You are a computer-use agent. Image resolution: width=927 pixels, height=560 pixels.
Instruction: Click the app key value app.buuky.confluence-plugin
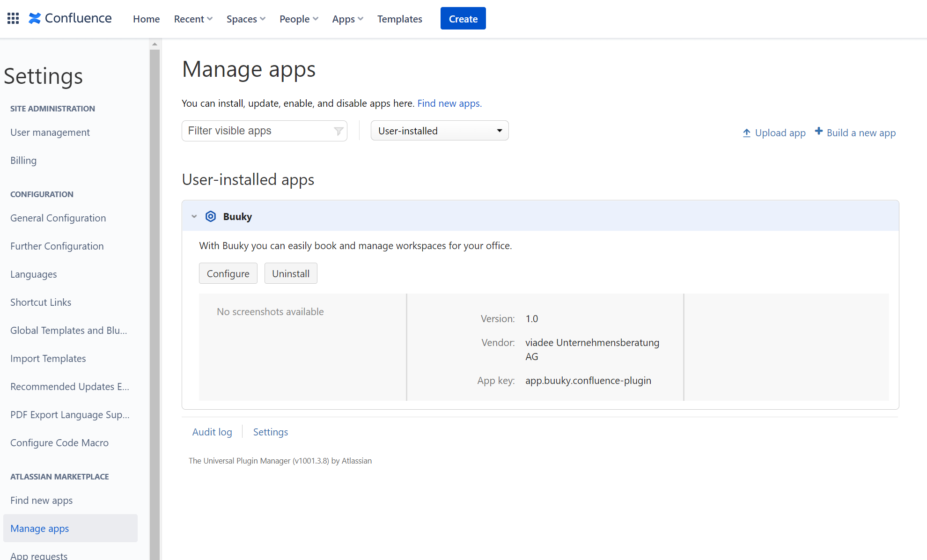click(x=588, y=381)
